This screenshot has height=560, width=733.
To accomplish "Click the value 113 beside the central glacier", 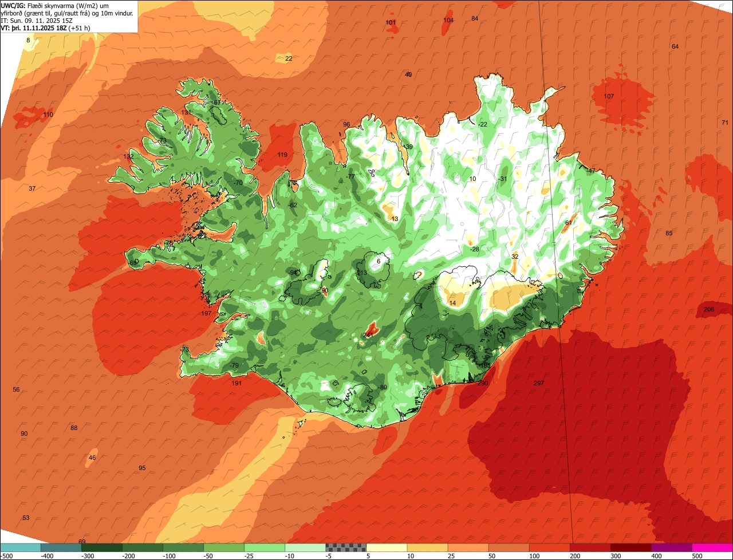I will (x=362, y=273).
